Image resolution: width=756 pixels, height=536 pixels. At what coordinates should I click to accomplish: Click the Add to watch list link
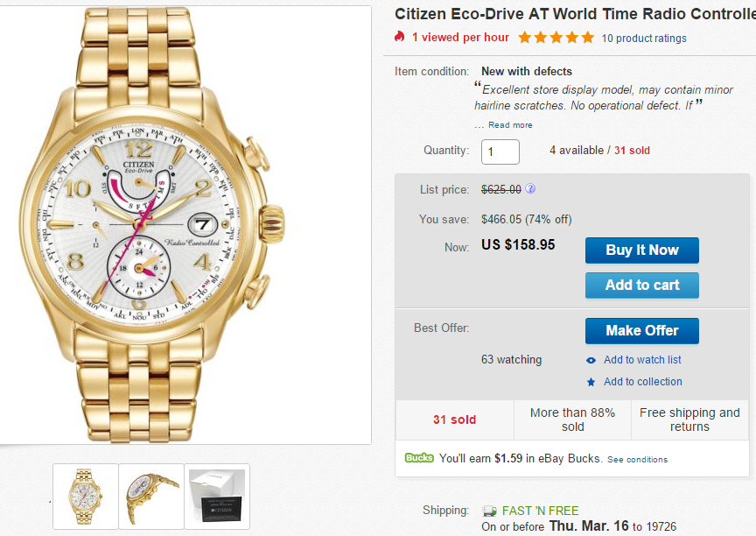click(x=642, y=360)
